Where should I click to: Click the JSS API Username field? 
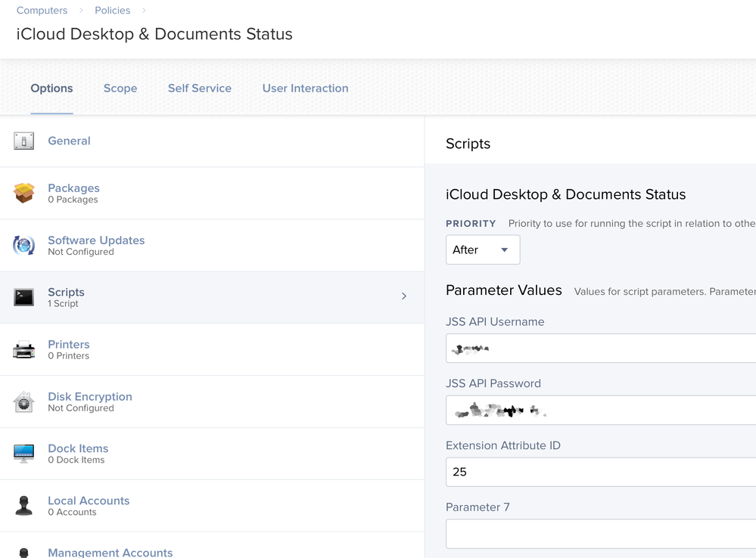(601, 348)
